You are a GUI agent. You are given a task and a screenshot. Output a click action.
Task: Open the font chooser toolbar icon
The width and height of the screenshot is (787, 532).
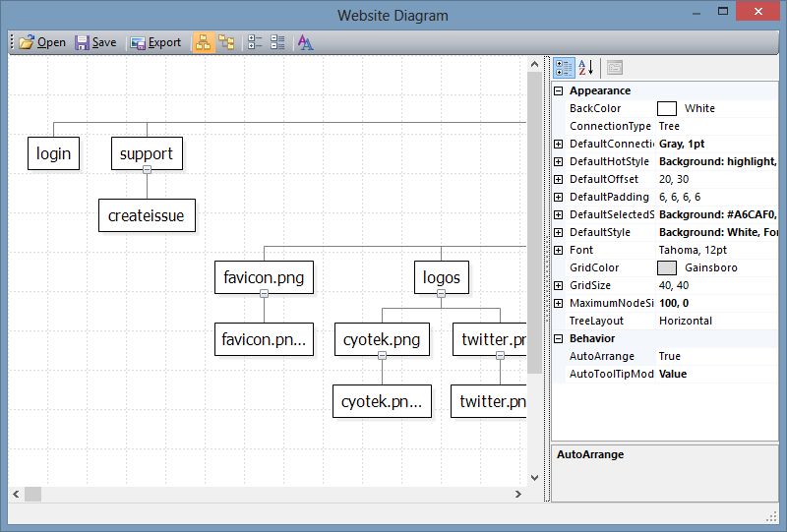(x=305, y=42)
